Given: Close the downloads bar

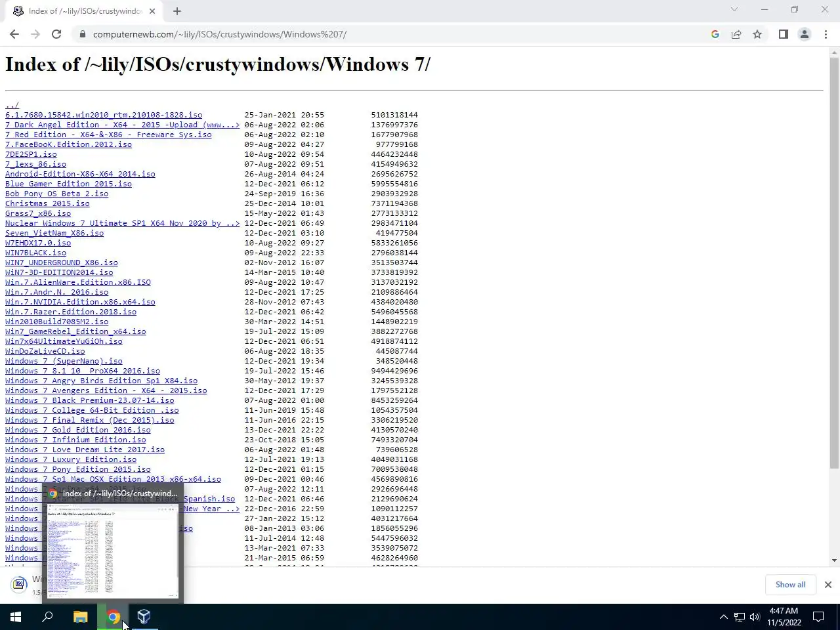Looking at the screenshot, I should coord(828,585).
